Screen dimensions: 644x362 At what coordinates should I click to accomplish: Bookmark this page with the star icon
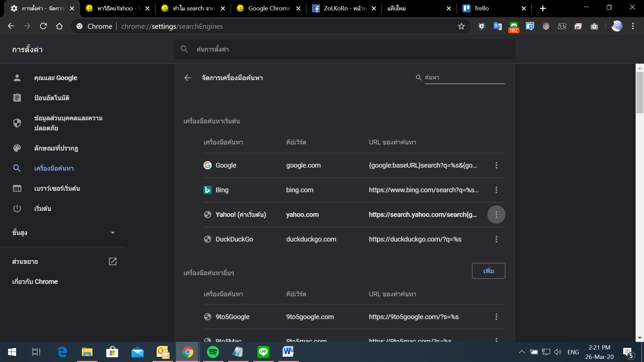point(461,26)
